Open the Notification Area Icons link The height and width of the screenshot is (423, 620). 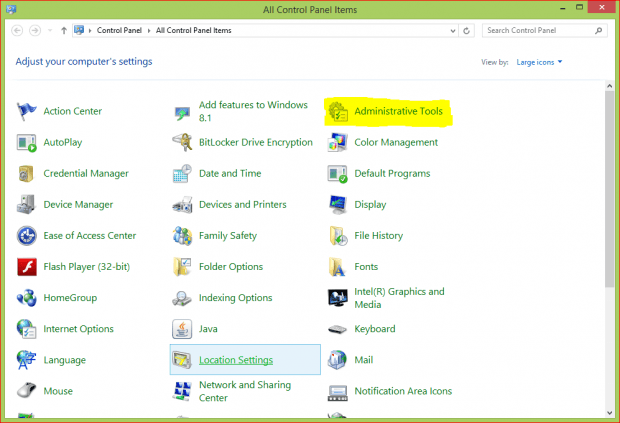(x=403, y=391)
